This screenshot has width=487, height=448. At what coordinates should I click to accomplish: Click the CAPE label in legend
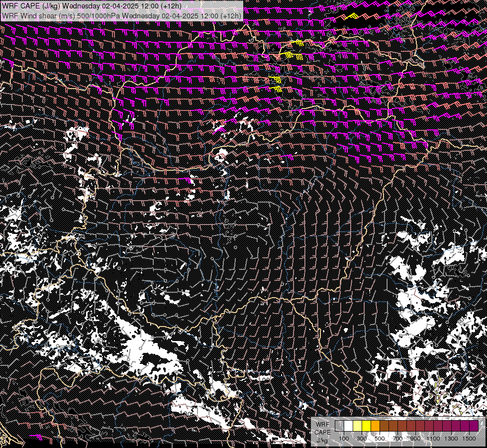pos(322,433)
